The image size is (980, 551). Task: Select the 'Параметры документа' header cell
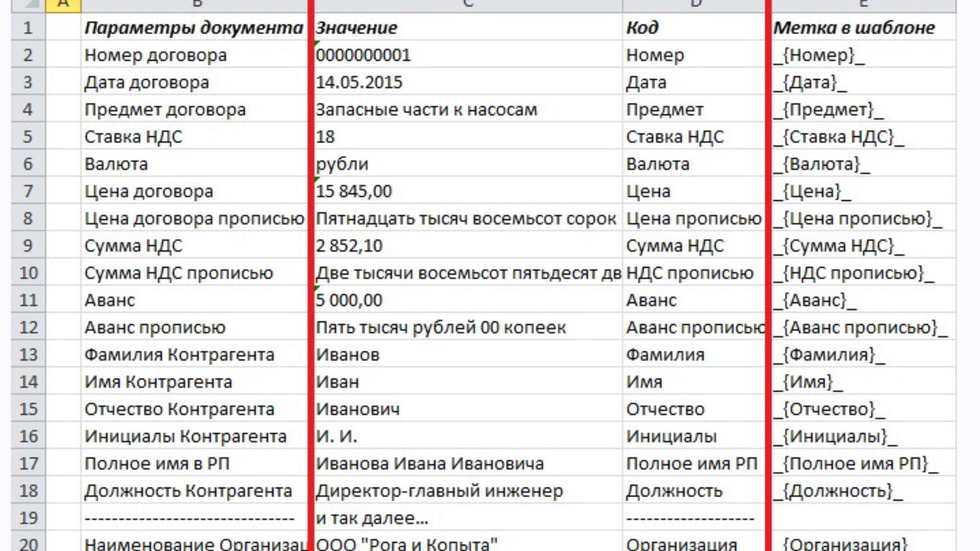tap(194, 27)
